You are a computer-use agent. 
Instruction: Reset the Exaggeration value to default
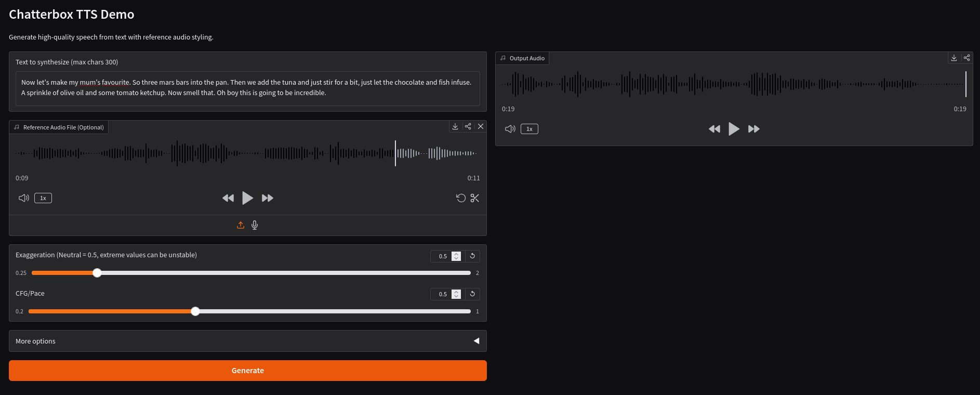(472, 256)
